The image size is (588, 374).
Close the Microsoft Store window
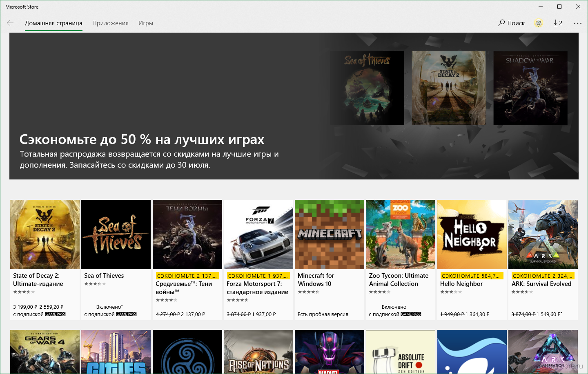click(x=578, y=7)
